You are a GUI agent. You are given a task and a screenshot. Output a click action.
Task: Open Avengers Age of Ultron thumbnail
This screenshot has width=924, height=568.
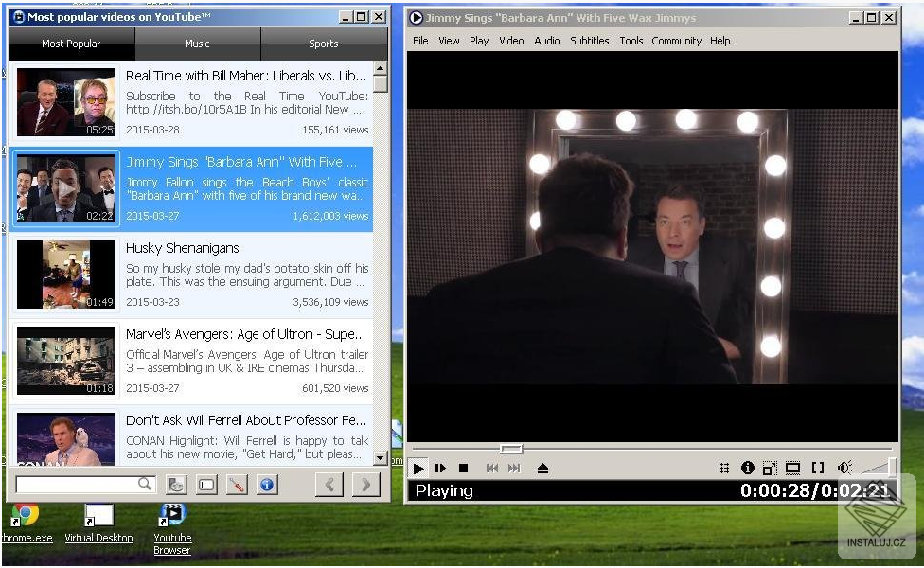(x=66, y=361)
